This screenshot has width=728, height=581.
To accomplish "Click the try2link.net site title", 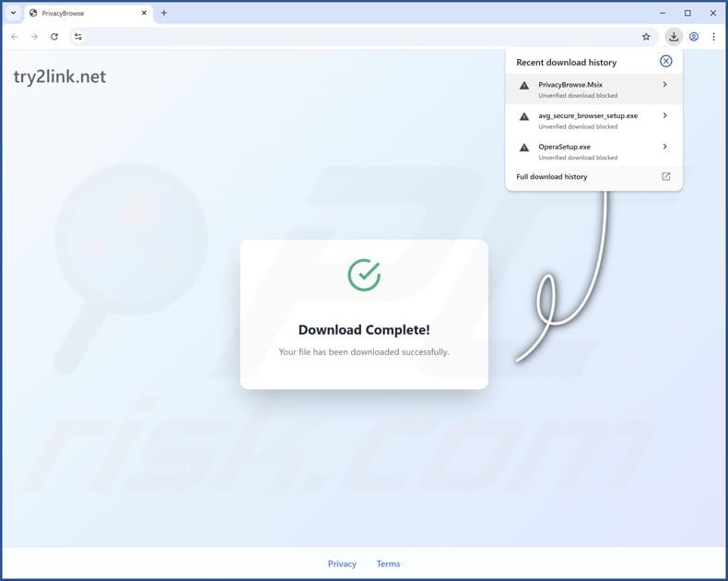I will pos(60,77).
